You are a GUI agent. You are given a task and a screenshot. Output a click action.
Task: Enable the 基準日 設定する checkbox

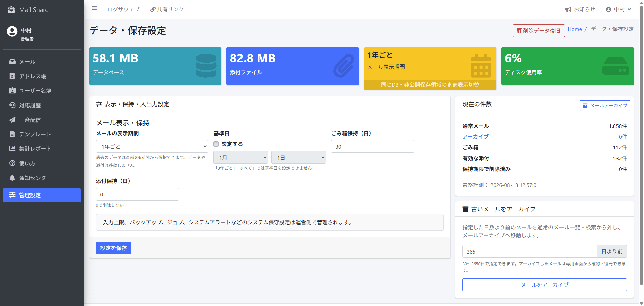[216, 144]
